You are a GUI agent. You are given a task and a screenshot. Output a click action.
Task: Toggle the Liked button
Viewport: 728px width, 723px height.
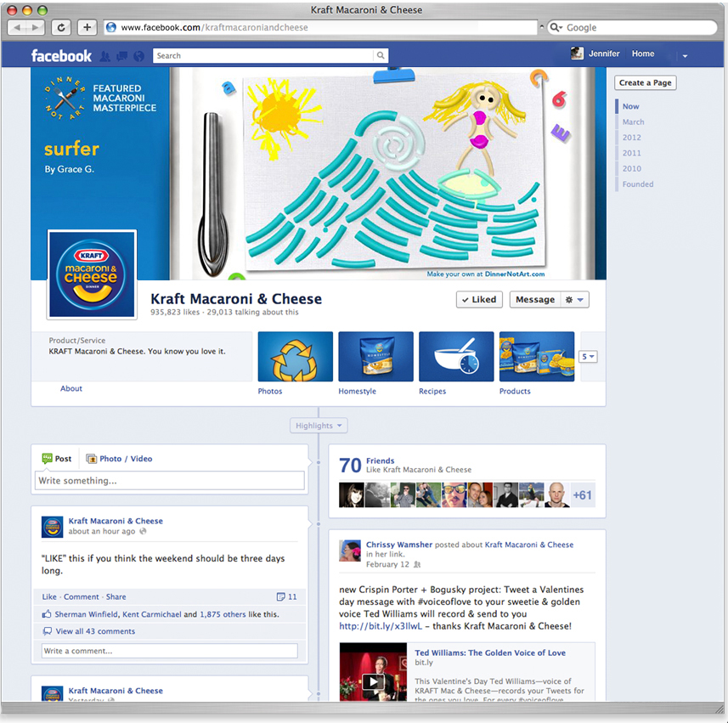pyautogui.click(x=479, y=300)
